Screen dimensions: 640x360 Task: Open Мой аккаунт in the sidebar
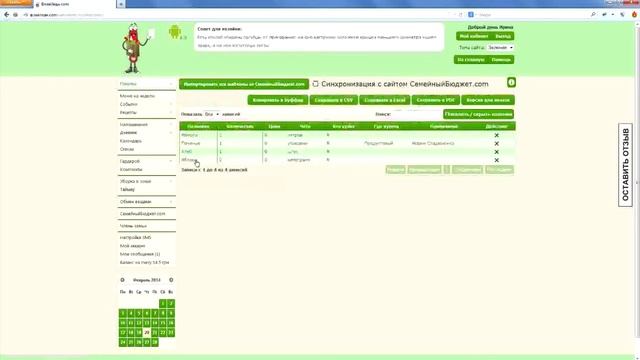point(132,246)
